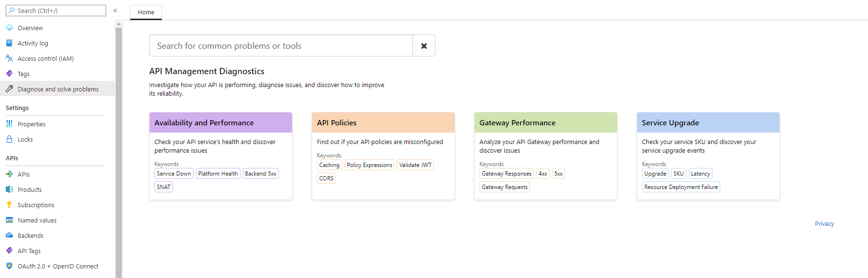868x278 pixels.
Task: Click the Latency keyword tag
Action: (701, 174)
